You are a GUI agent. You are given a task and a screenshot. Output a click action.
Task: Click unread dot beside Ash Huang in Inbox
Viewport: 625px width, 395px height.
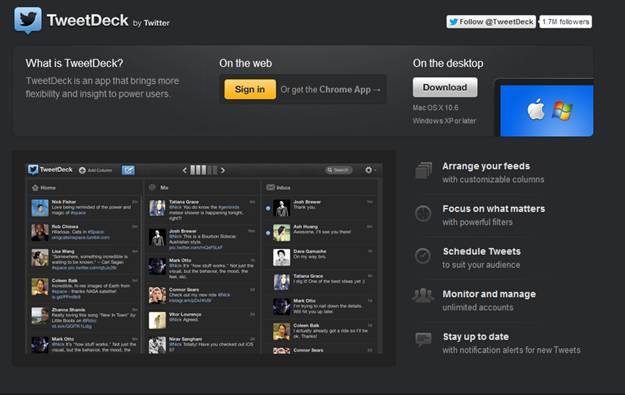tap(268, 233)
